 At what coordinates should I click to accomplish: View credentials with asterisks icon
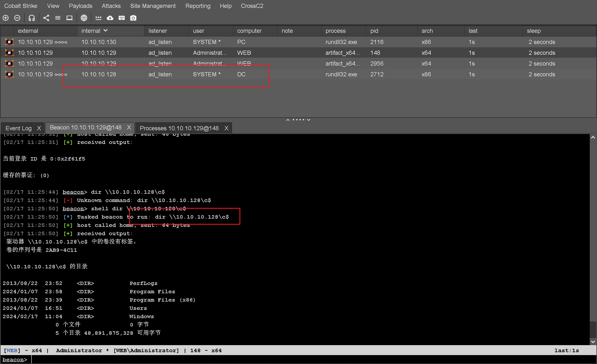[x=98, y=18]
